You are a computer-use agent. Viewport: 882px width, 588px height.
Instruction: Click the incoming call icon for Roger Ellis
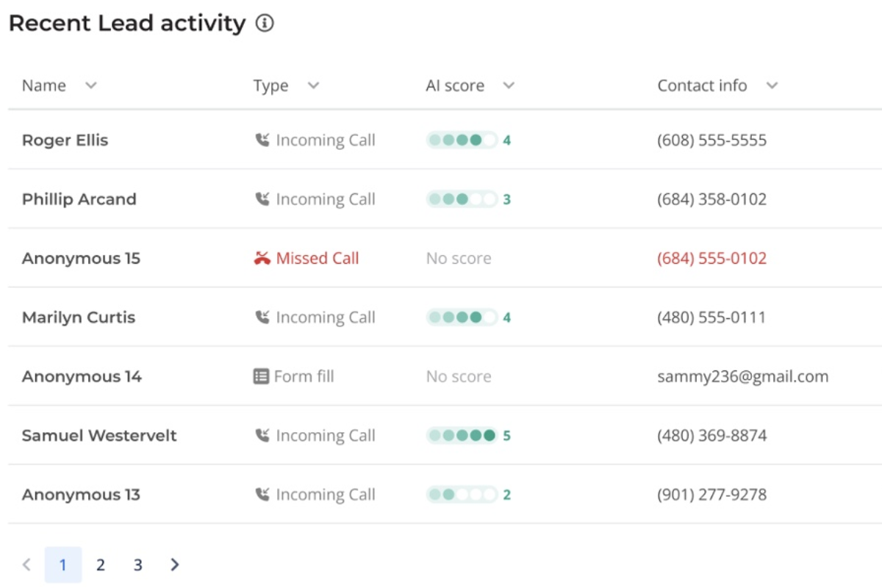coord(262,140)
